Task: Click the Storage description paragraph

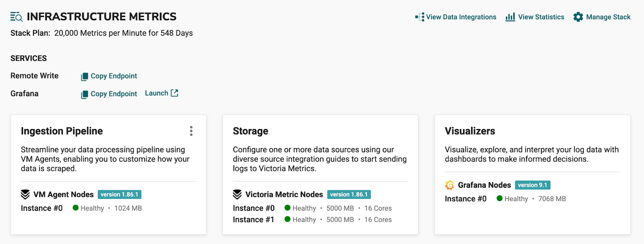Action: click(320, 159)
